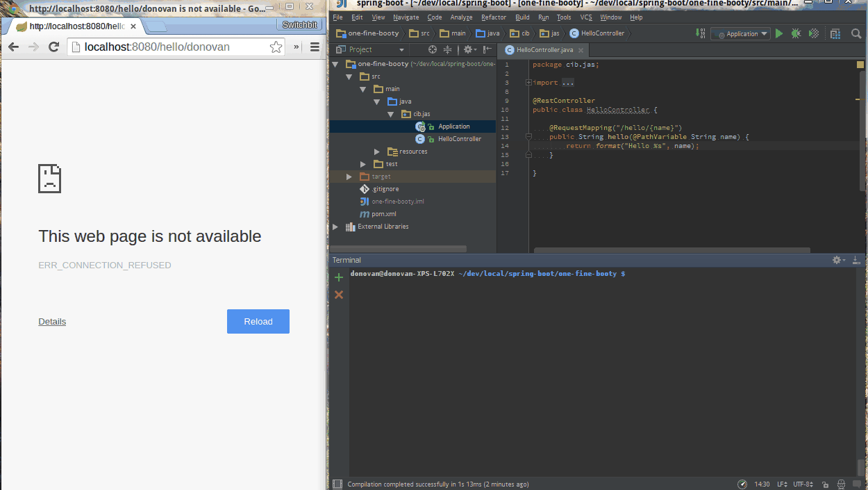
Task: Collapse the cib.jas package in Project tree
Action: (x=391, y=114)
